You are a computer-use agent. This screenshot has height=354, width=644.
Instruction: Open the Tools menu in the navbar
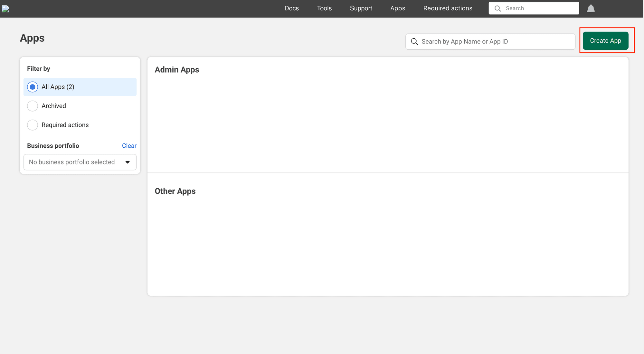pos(324,8)
